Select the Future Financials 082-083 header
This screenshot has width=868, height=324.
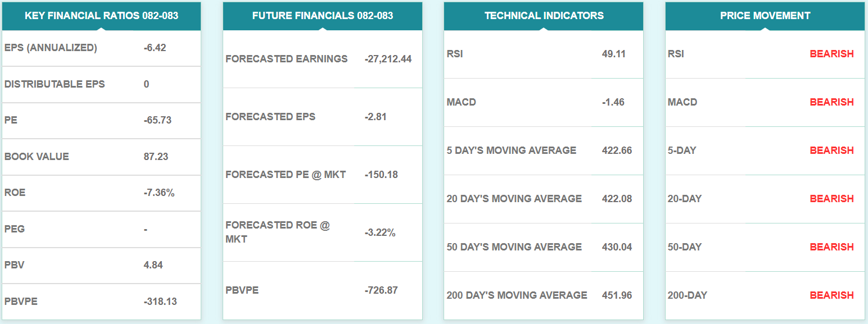323,16
